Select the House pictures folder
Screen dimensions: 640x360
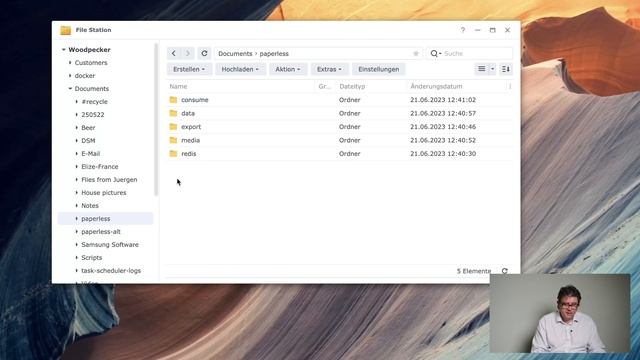point(104,193)
